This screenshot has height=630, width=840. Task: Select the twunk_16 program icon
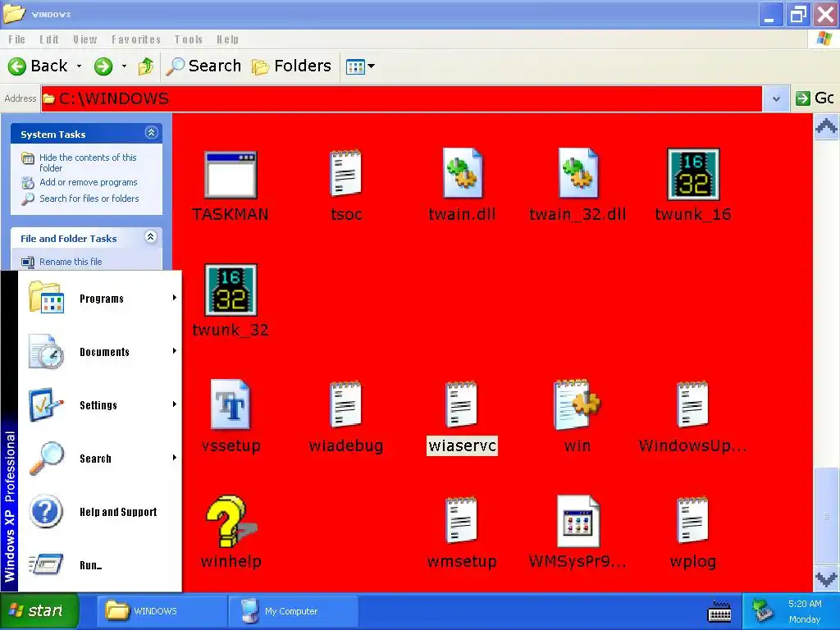(x=692, y=174)
